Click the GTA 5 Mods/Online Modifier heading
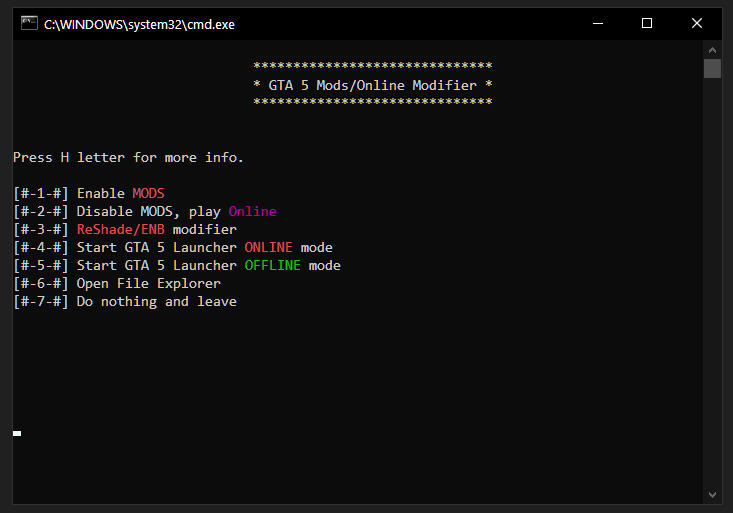 (x=372, y=85)
